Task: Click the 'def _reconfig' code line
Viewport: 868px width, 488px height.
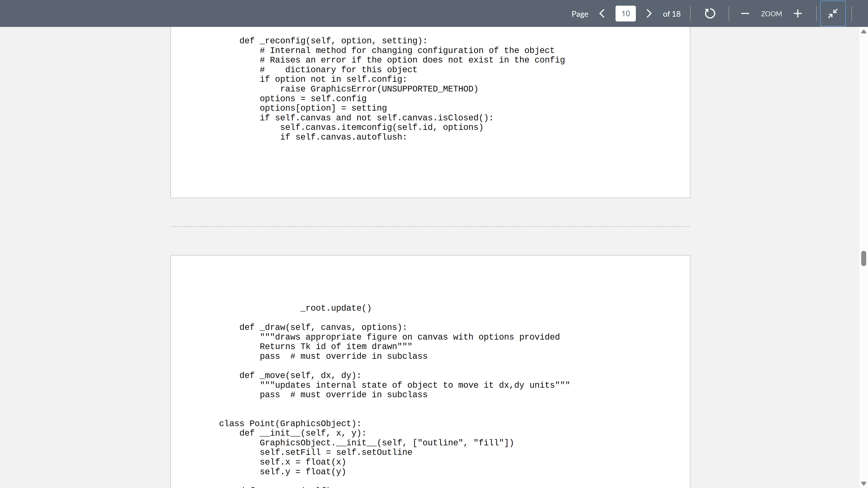Action: [333, 41]
